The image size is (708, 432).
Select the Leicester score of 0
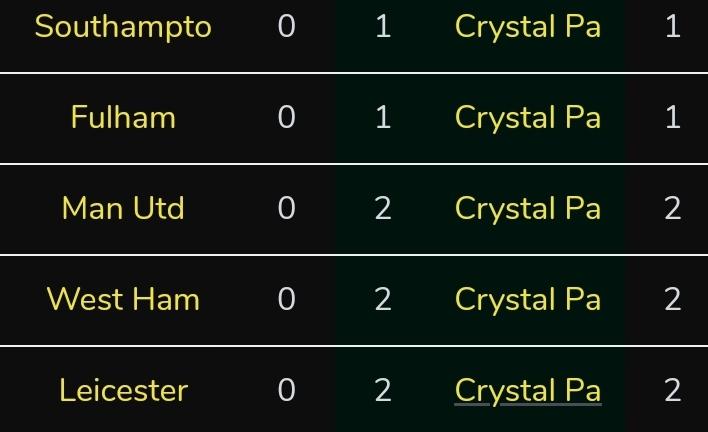click(x=286, y=390)
